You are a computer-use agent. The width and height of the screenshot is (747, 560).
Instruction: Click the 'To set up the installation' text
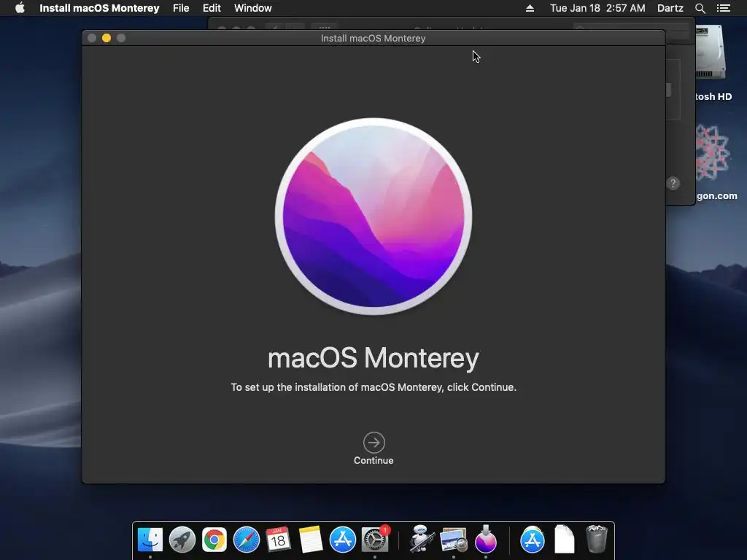(x=373, y=387)
